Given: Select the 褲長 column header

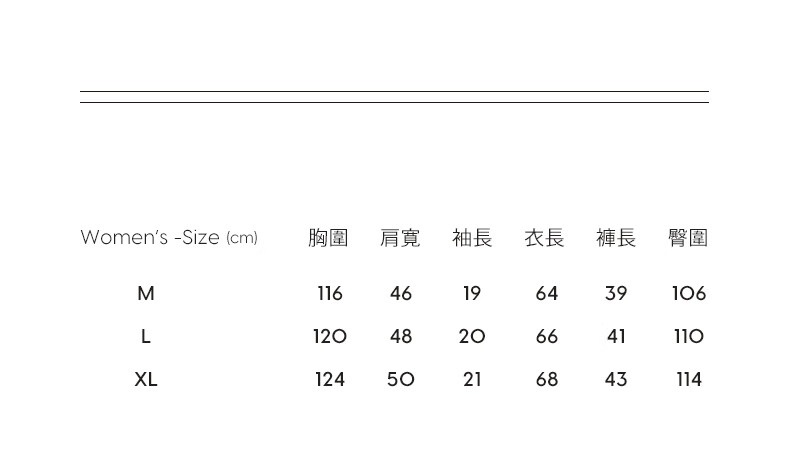Looking at the screenshot, I should (x=616, y=238).
